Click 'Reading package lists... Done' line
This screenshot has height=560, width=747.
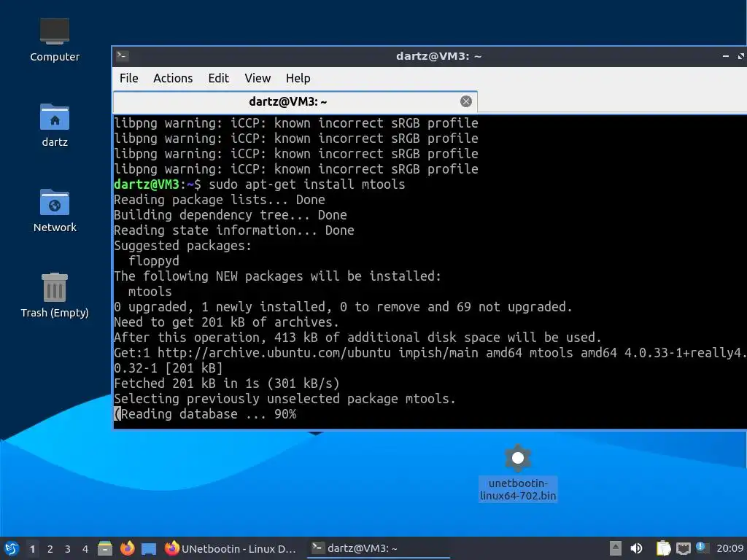point(220,200)
